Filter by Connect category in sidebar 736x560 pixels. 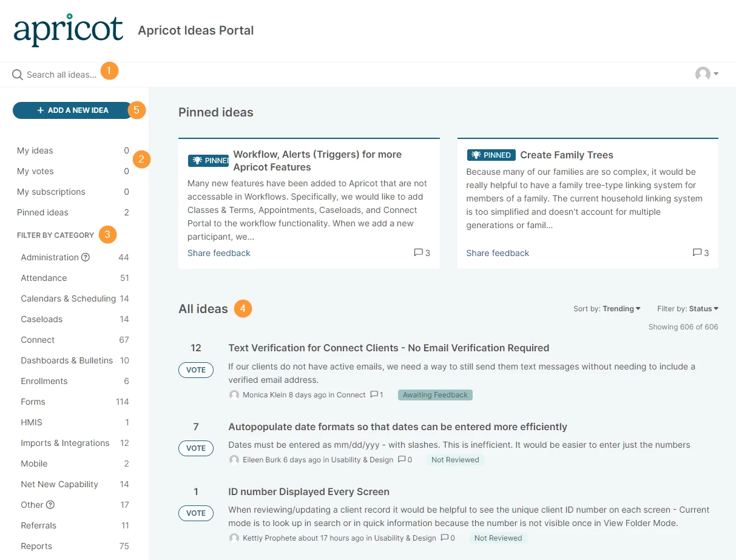pyautogui.click(x=75, y=340)
